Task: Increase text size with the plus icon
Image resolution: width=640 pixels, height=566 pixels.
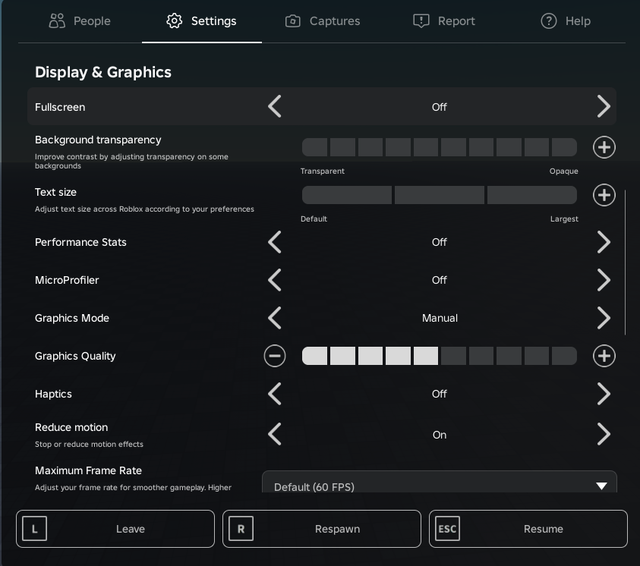Action: 604,195
